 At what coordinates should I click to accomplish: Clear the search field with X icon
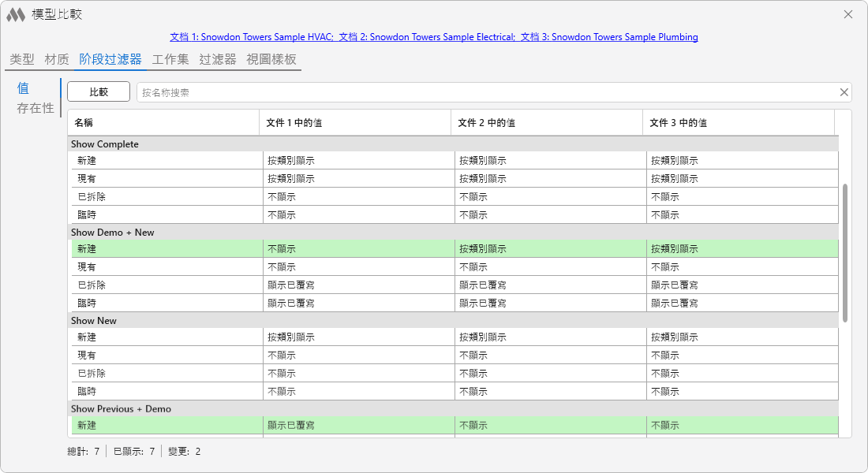844,92
